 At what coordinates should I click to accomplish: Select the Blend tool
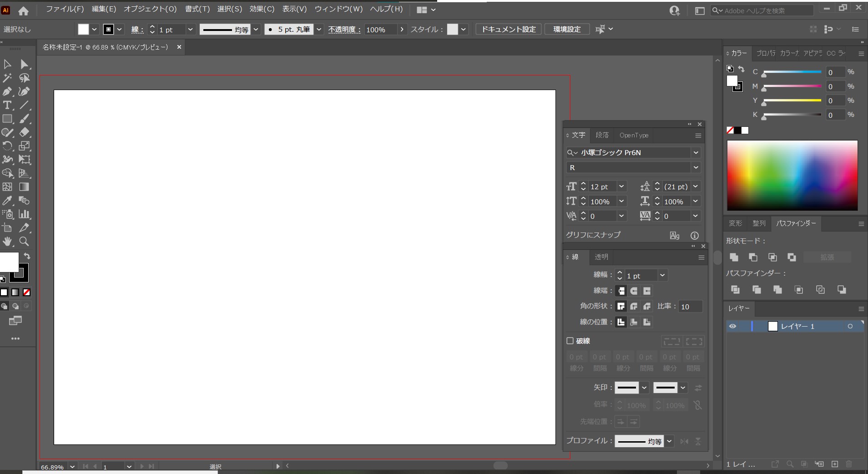[24, 201]
